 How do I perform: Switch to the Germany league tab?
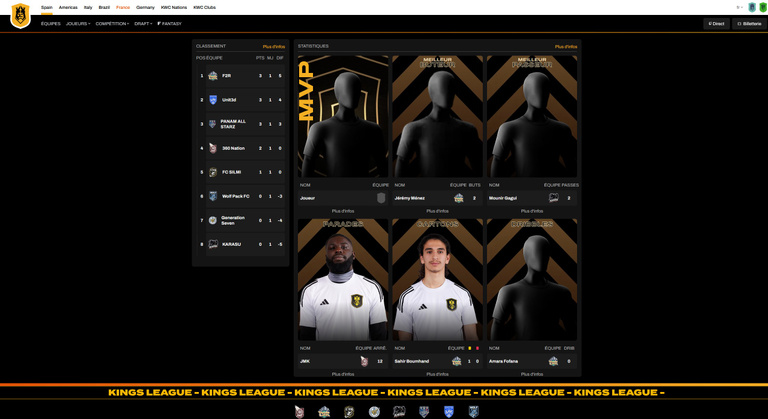pyautogui.click(x=145, y=7)
